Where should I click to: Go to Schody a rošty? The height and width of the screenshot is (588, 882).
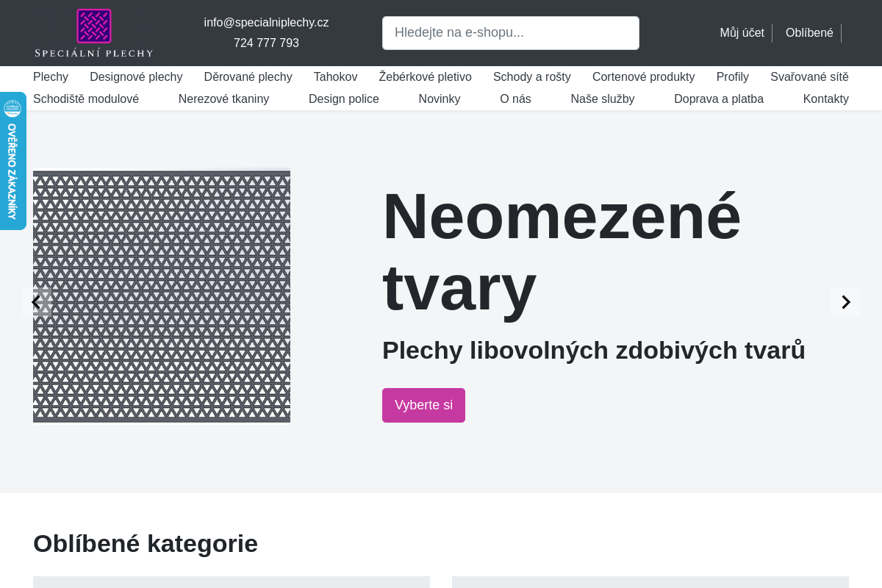532,77
